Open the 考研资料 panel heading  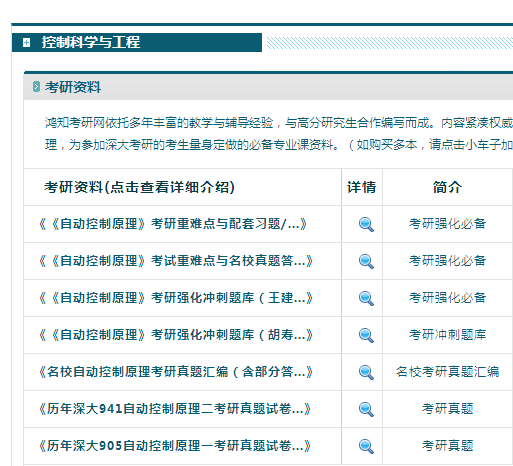click(x=73, y=87)
